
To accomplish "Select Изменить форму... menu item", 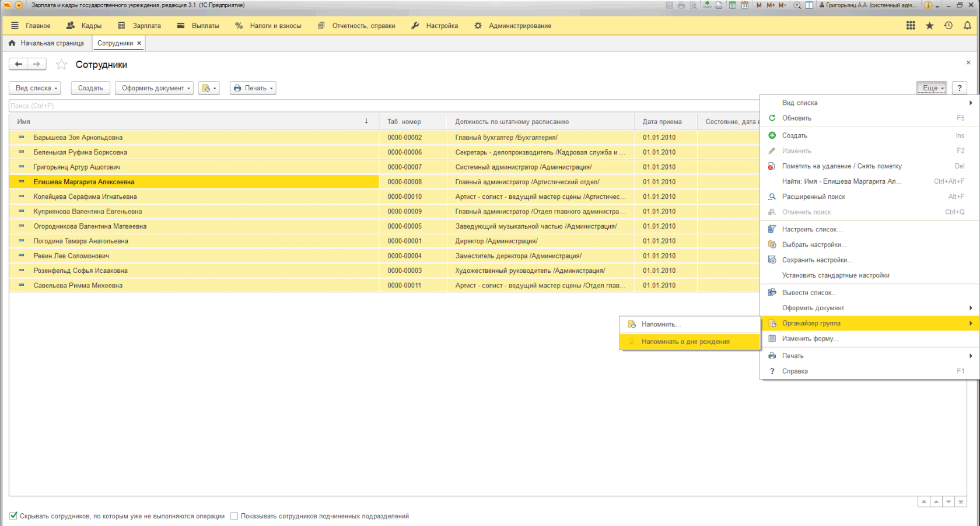I will click(x=869, y=338).
